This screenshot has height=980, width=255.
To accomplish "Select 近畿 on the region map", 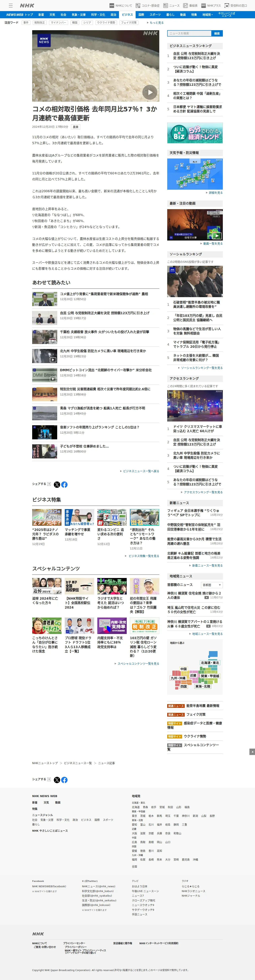I will click(x=193, y=676).
